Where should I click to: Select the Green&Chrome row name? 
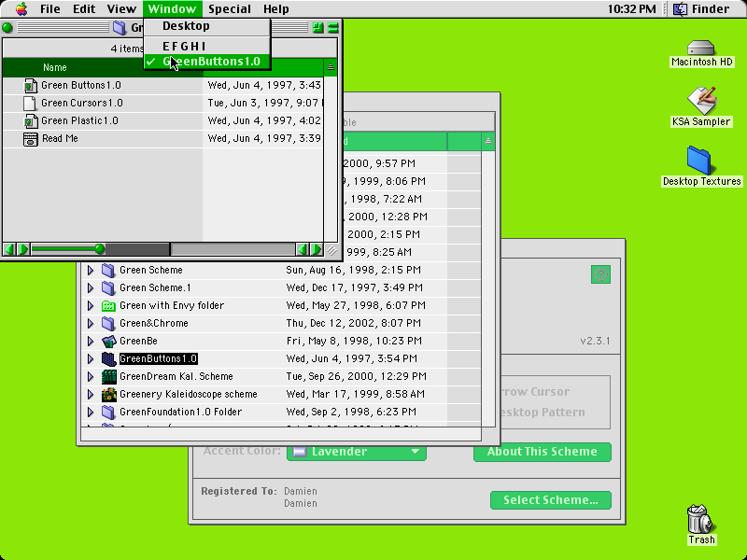click(x=154, y=323)
